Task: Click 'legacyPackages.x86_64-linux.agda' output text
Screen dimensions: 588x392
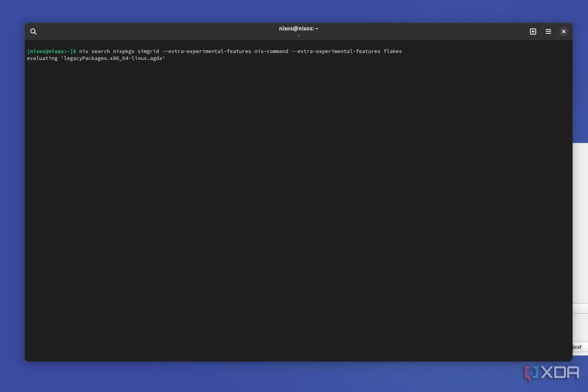Action: click(x=113, y=58)
